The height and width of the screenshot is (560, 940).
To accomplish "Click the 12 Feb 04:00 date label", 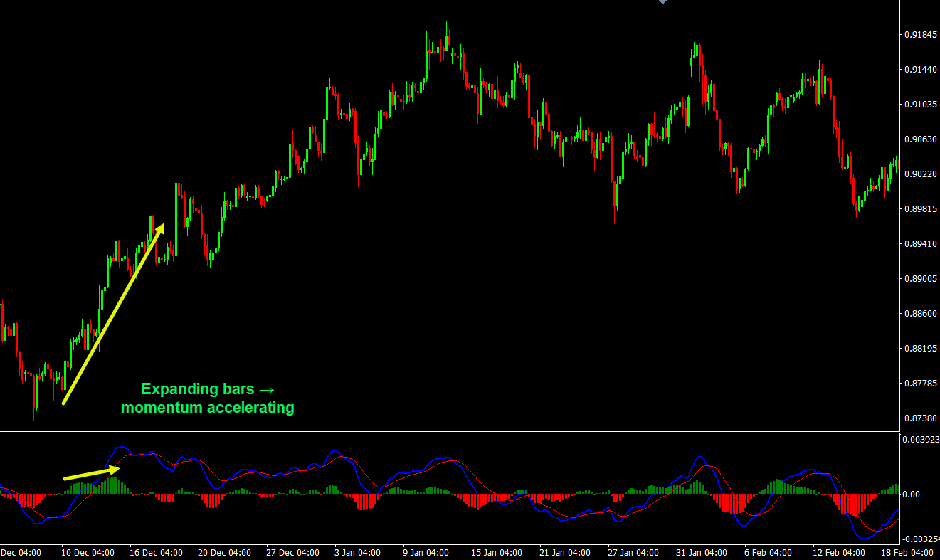I will pos(838,552).
